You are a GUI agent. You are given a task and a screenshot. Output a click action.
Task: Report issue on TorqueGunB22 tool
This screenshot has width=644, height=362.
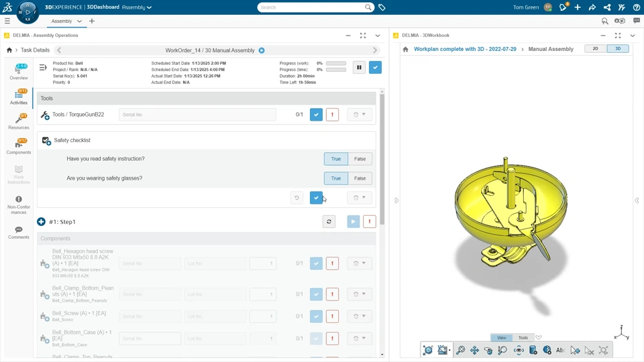(332, 115)
